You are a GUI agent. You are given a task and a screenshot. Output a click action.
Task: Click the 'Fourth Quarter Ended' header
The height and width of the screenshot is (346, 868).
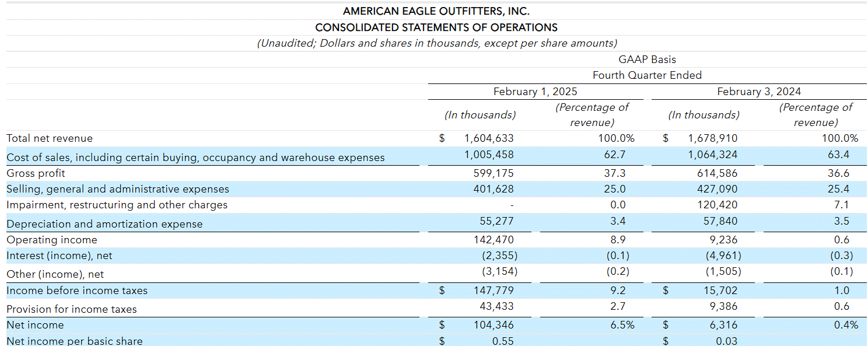tap(647, 75)
